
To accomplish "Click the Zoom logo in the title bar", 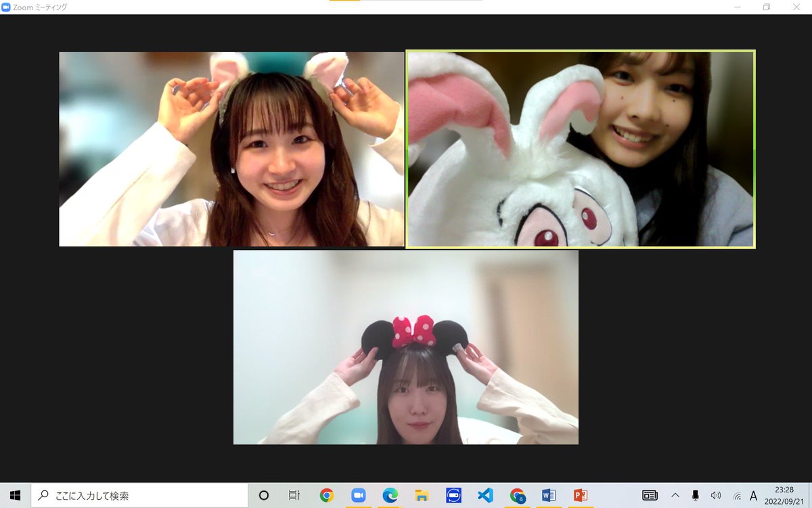I will coord(6,7).
